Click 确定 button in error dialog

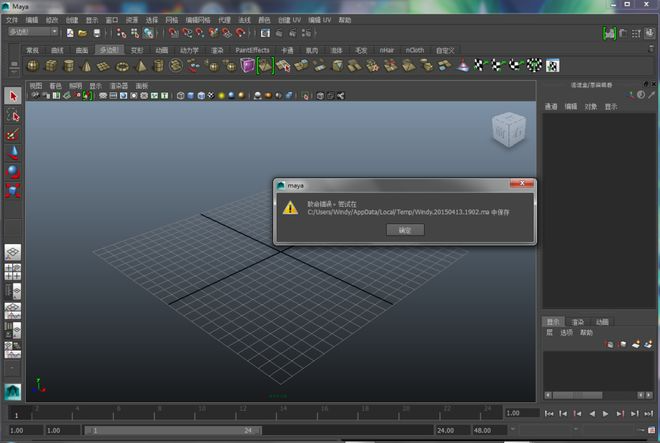click(x=405, y=230)
